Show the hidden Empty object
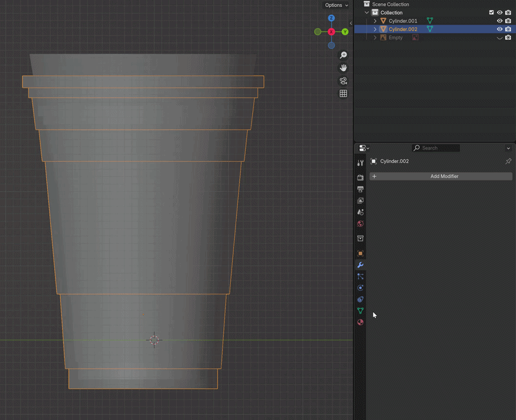516x420 pixels. pos(499,38)
